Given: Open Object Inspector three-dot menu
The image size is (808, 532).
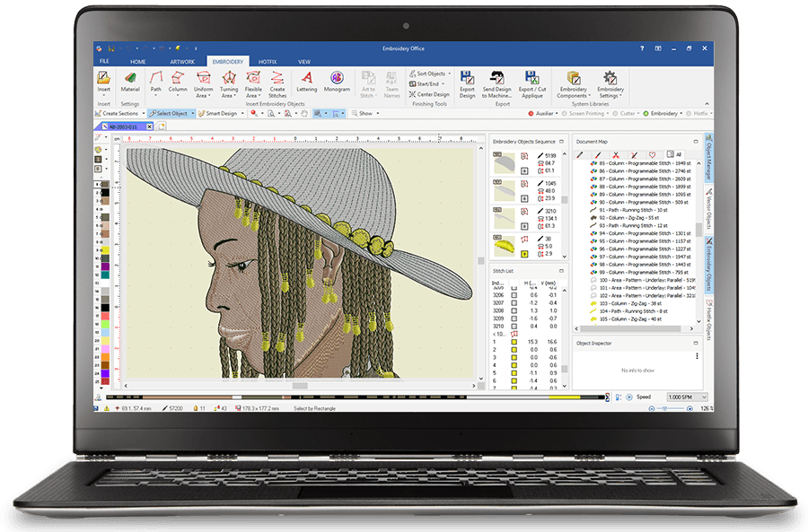Looking at the screenshot, I should point(697,356).
